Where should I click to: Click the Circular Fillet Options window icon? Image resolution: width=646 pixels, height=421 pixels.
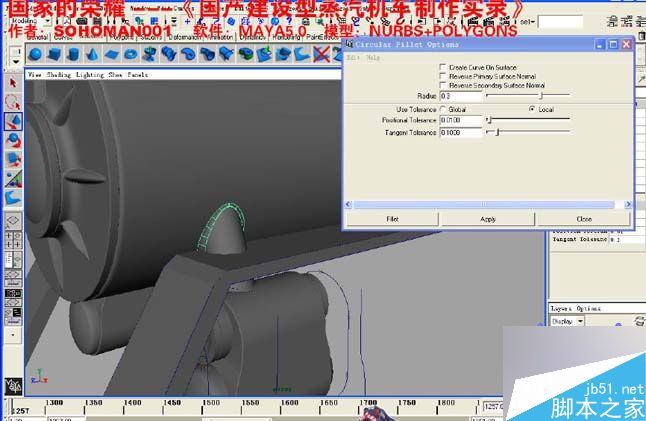(x=349, y=44)
